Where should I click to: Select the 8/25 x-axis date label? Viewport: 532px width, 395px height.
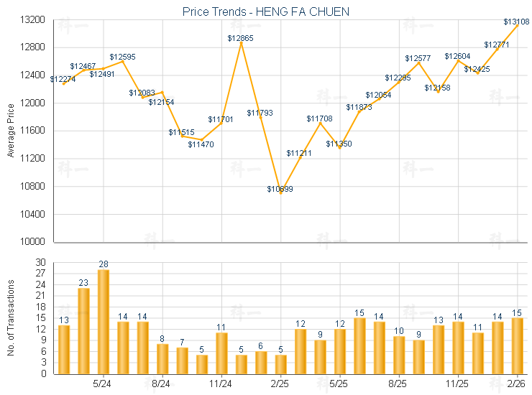(398, 384)
